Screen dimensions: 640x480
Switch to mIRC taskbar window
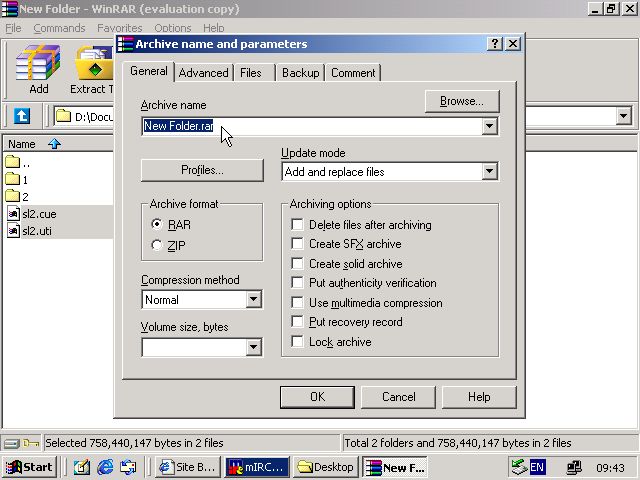257,467
